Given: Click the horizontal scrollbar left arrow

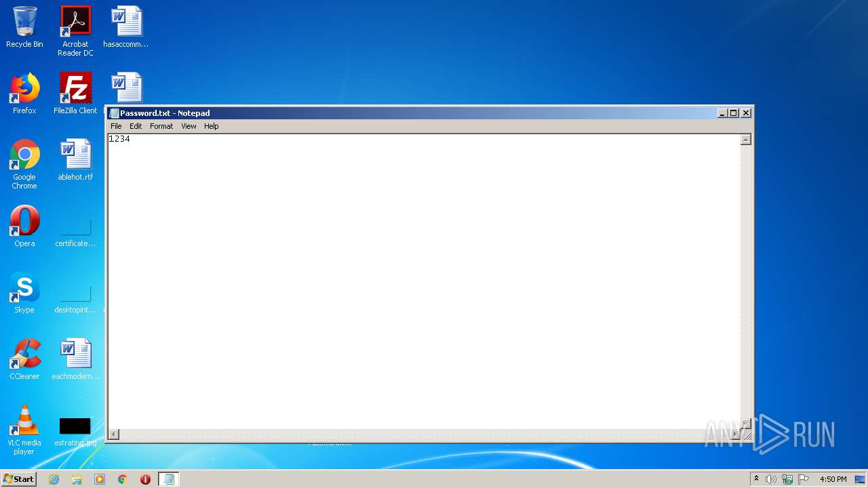Looking at the screenshot, I should pyautogui.click(x=114, y=434).
